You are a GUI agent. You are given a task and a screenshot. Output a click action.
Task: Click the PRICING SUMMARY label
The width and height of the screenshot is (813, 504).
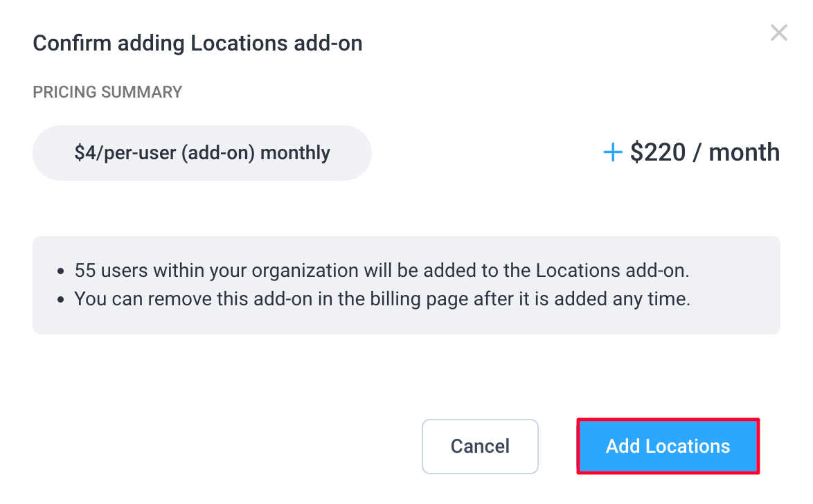tap(107, 92)
